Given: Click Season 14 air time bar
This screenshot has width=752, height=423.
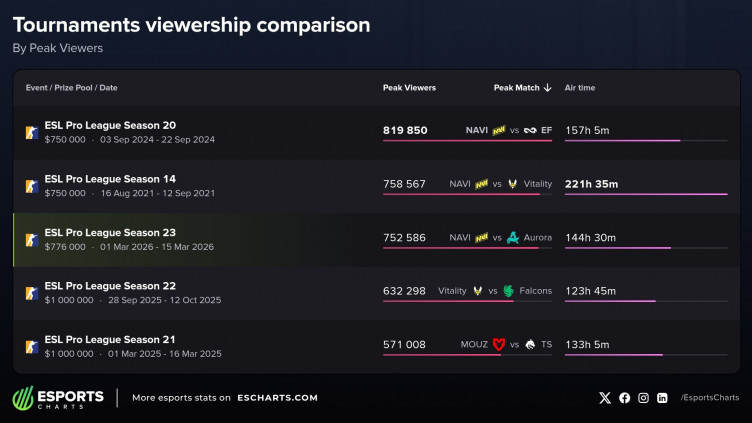Looking at the screenshot, I should point(646,194).
